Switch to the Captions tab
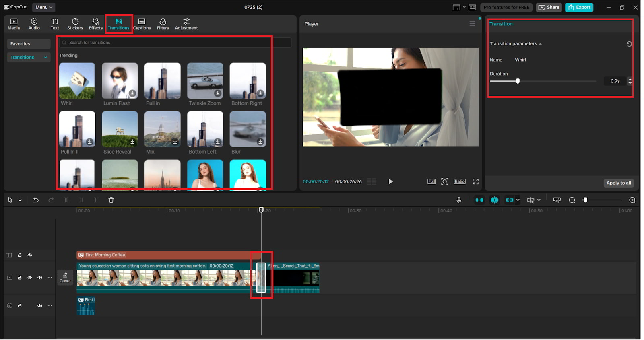The image size is (644, 340). click(x=142, y=24)
